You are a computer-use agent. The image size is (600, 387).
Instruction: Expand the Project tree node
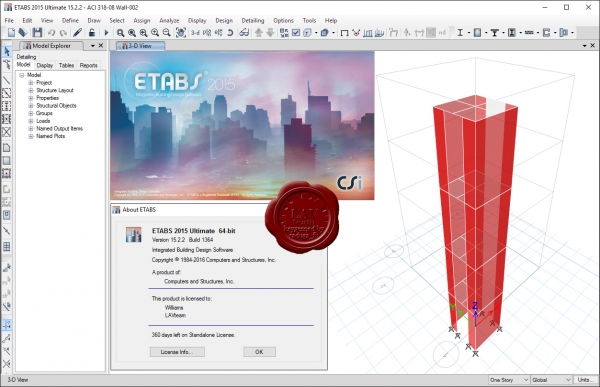tap(31, 83)
